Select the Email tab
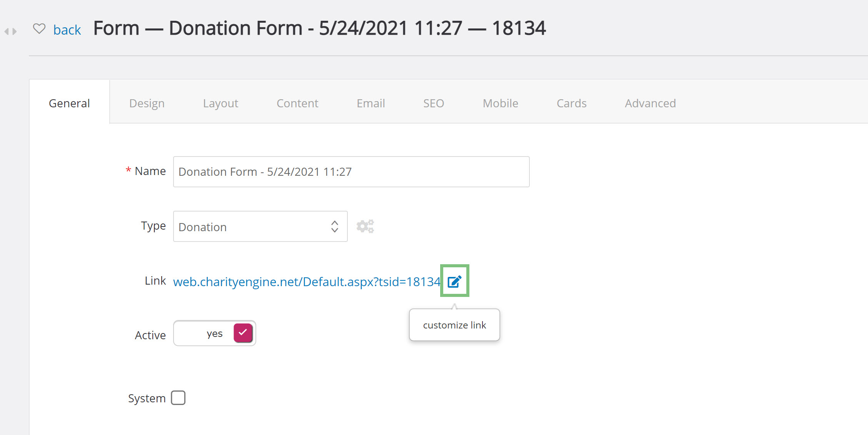 [x=371, y=103]
